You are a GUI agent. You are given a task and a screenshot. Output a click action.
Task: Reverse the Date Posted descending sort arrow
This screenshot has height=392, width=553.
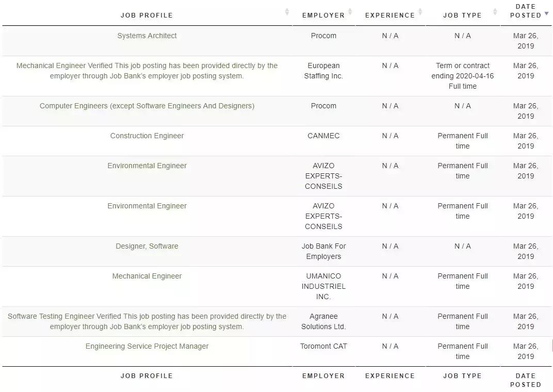point(547,13)
